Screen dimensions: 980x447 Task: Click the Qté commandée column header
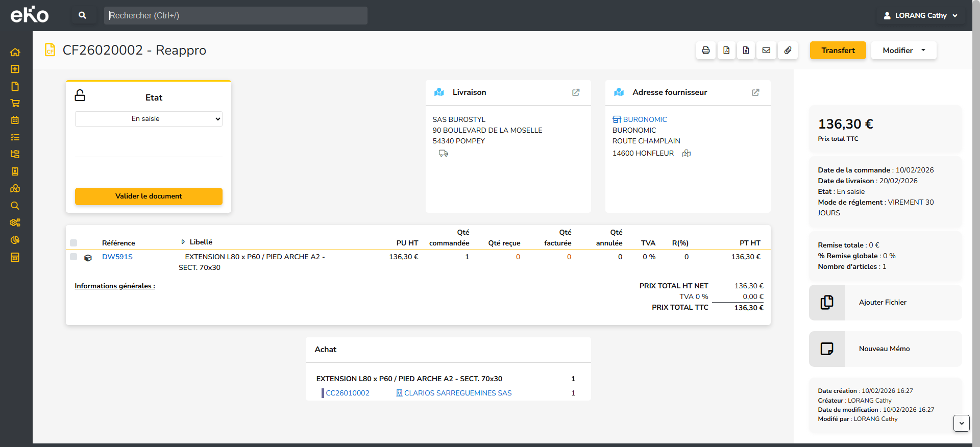pos(449,238)
